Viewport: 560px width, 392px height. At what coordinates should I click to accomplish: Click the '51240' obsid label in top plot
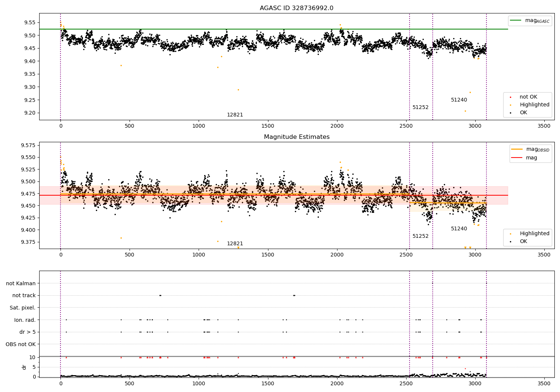click(459, 100)
